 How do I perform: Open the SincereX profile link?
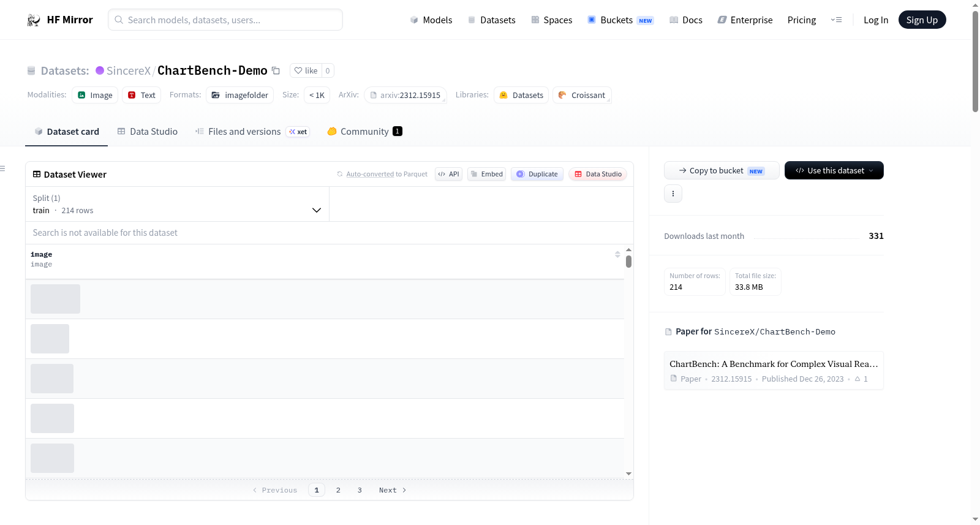[129, 70]
